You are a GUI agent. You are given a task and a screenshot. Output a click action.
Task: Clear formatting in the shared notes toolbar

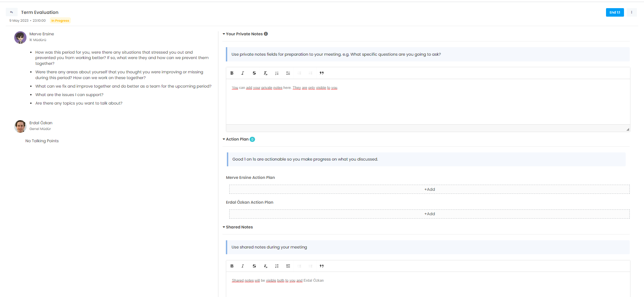pyautogui.click(x=266, y=266)
